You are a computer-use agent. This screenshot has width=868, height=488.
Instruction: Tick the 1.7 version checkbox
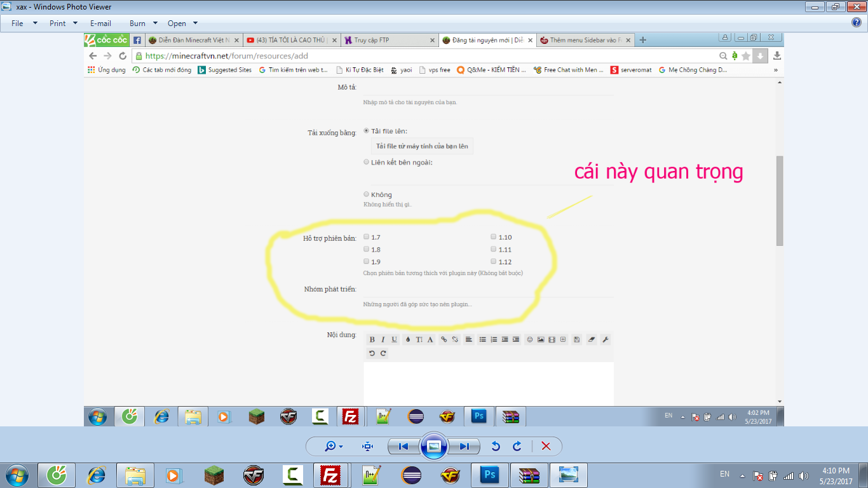[366, 237]
